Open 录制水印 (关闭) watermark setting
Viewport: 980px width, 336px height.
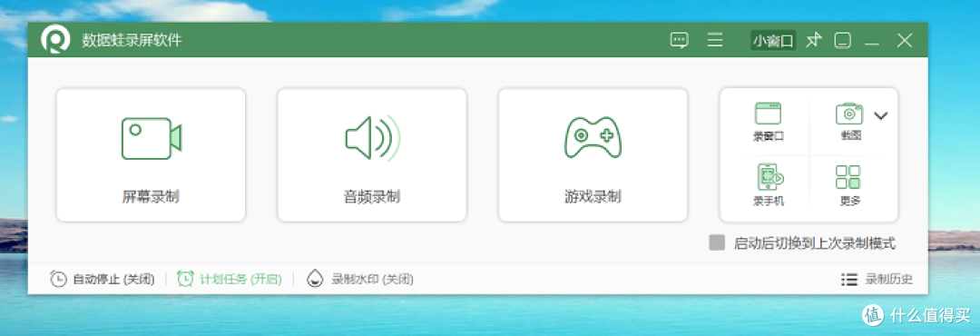(x=360, y=279)
